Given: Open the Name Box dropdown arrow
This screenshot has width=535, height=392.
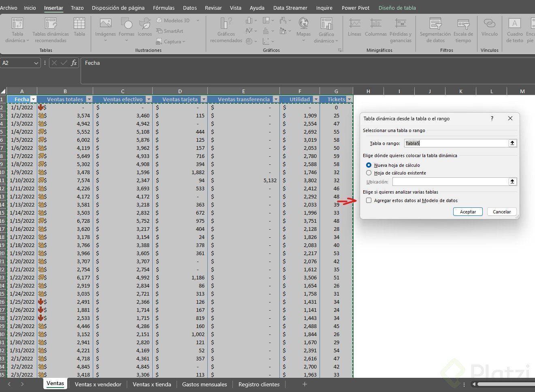Looking at the screenshot, I should [36, 63].
